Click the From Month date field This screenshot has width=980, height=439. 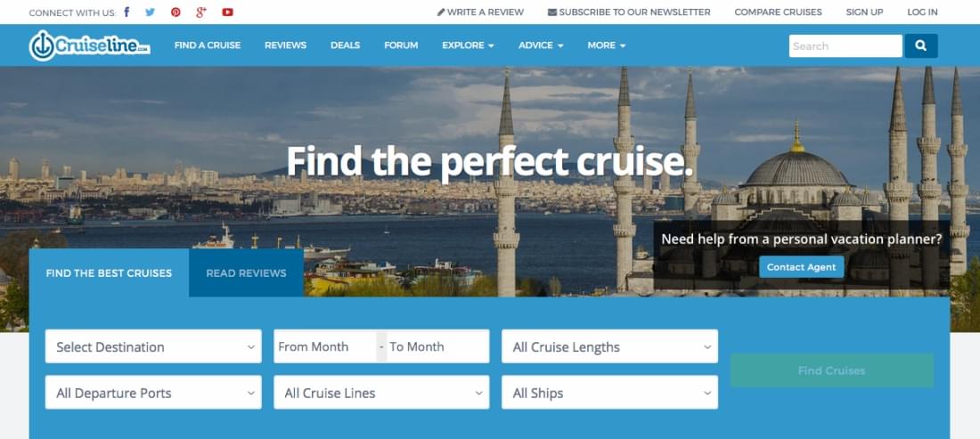pyautogui.click(x=325, y=346)
